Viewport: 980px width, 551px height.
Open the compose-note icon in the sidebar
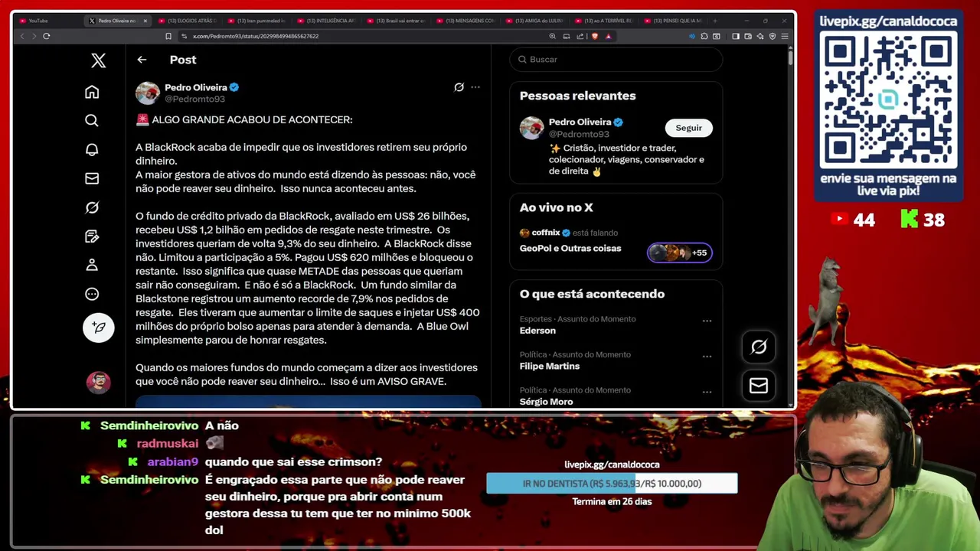(92, 236)
